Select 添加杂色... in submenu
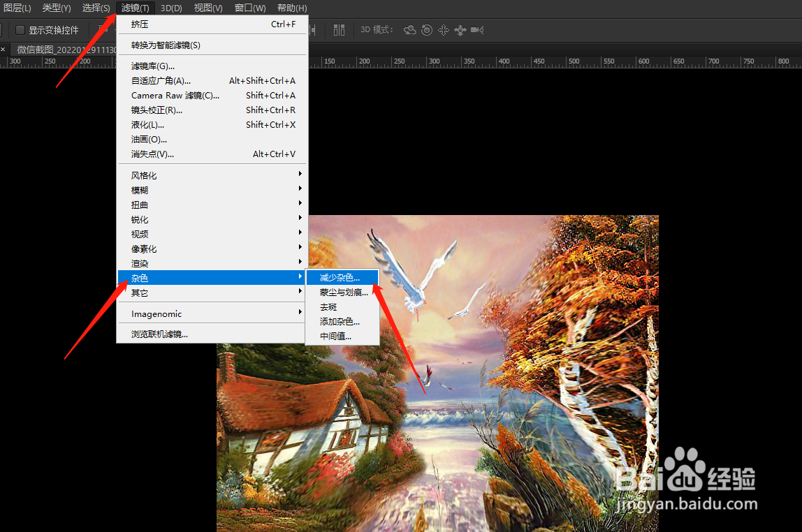Image resolution: width=802 pixels, height=532 pixels. (342, 321)
